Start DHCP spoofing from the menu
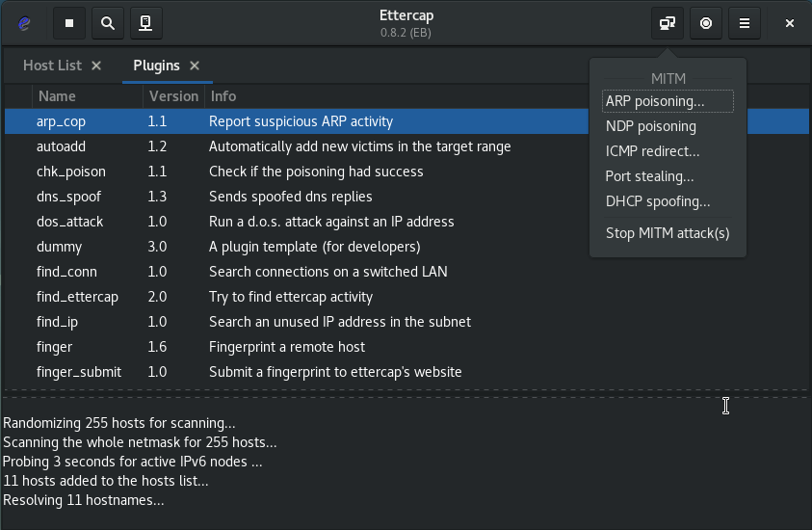This screenshot has width=812, height=530. click(658, 201)
